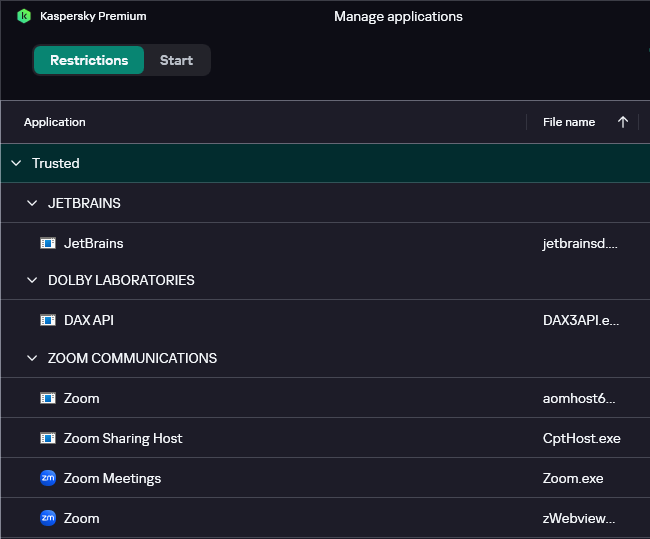The height and width of the screenshot is (539, 650).
Task: Click the zWebview... file name cell
Action: [x=579, y=518]
